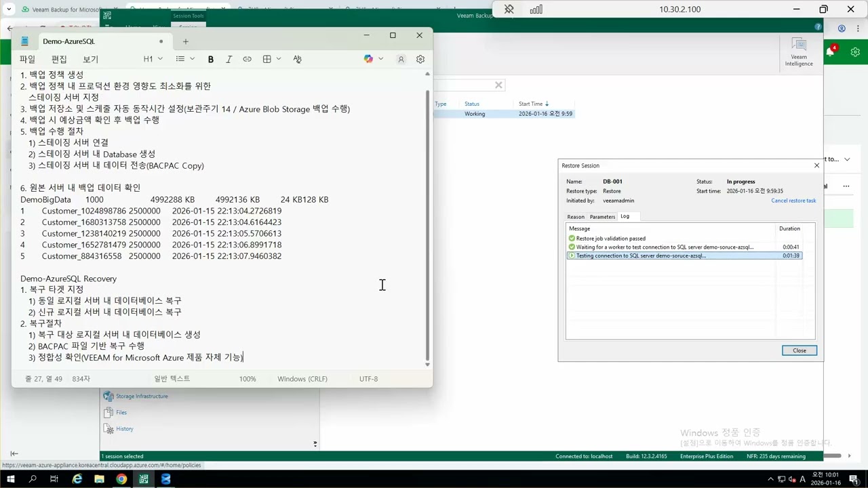The image size is (868, 488).
Task: Open the Veeam Intelligence icon
Action: click(799, 52)
